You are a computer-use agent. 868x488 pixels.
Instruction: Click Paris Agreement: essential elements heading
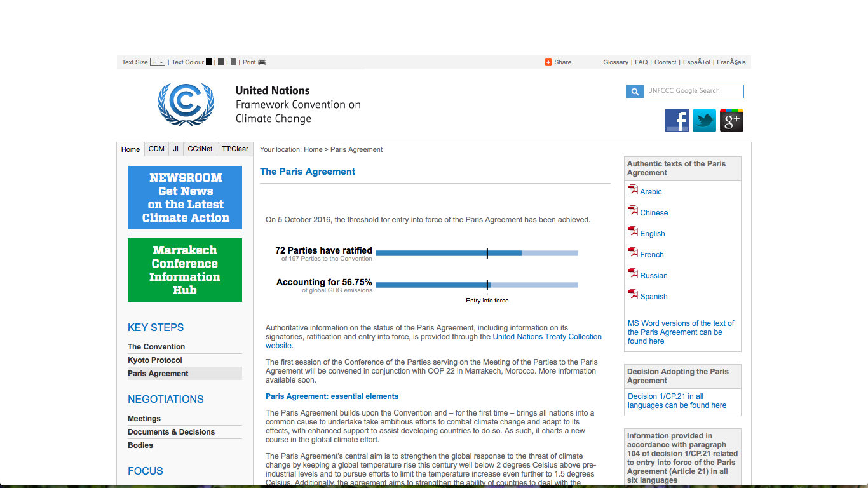pos(332,396)
